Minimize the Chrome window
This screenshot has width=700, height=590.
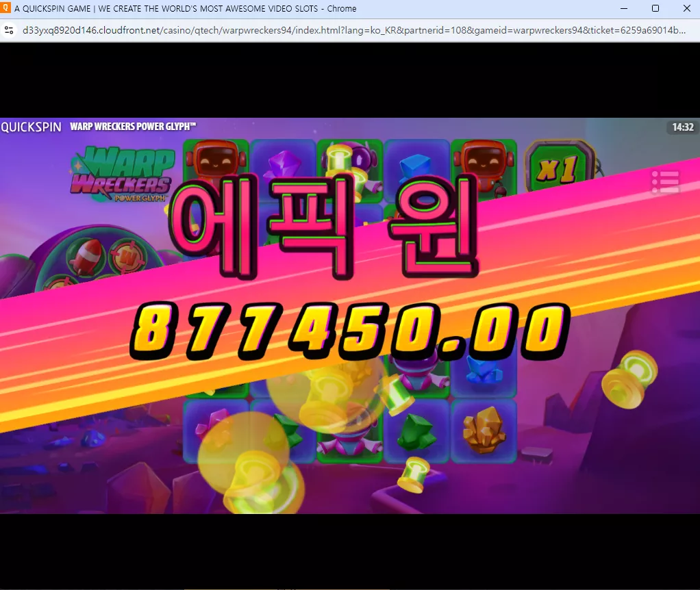[624, 8]
